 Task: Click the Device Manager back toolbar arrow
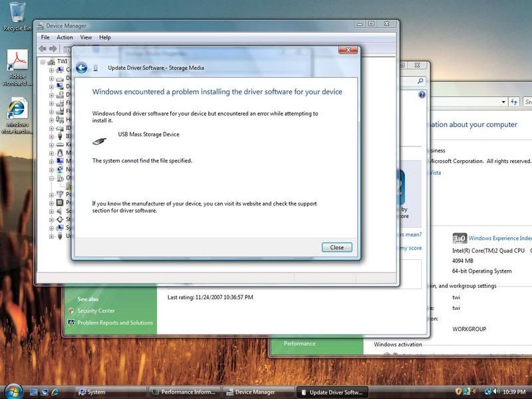tap(43, 49)
